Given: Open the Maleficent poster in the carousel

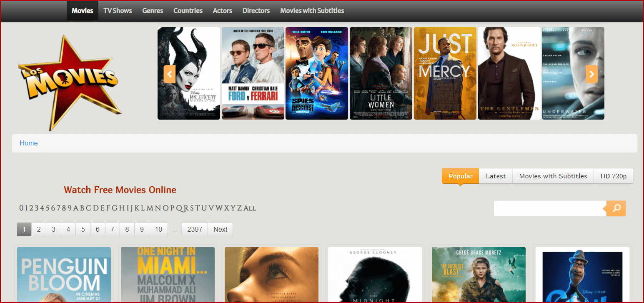Looking at the screenshot, I should tap(189, 73).
